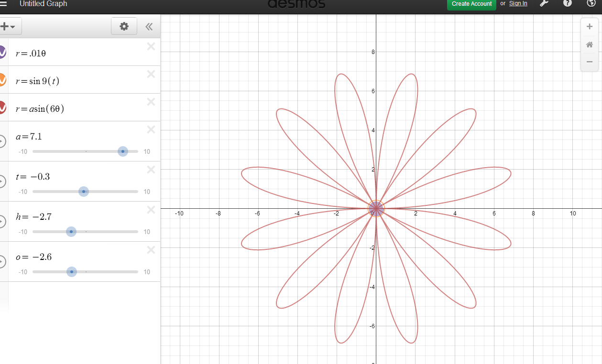Image resolution: width=602 pixels, height=364 pixels.
Task: Click the home zoom reset icon
Action: tap(589, 44)
